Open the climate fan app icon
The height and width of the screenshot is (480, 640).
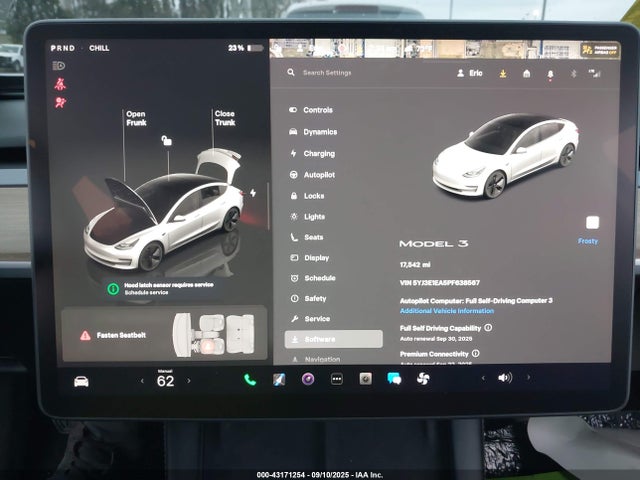423,379
